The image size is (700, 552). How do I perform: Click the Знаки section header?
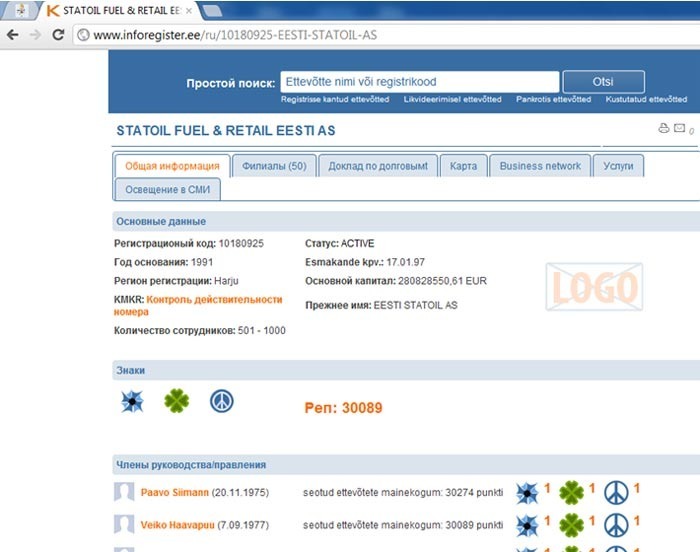tap(406, 370)
